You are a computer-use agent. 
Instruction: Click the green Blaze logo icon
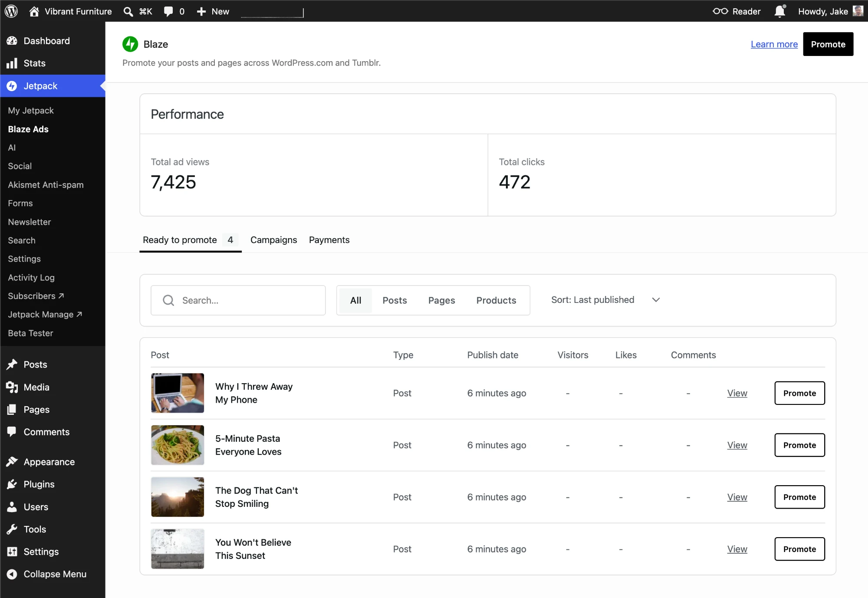130,44
